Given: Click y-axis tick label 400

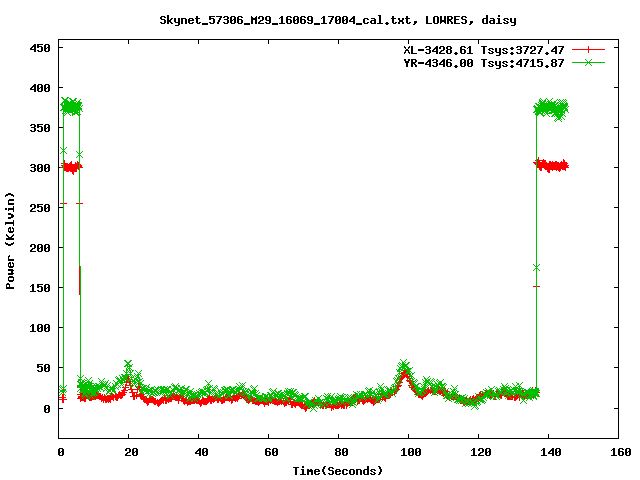Looking at the screenshot, I should coord(40,88).
